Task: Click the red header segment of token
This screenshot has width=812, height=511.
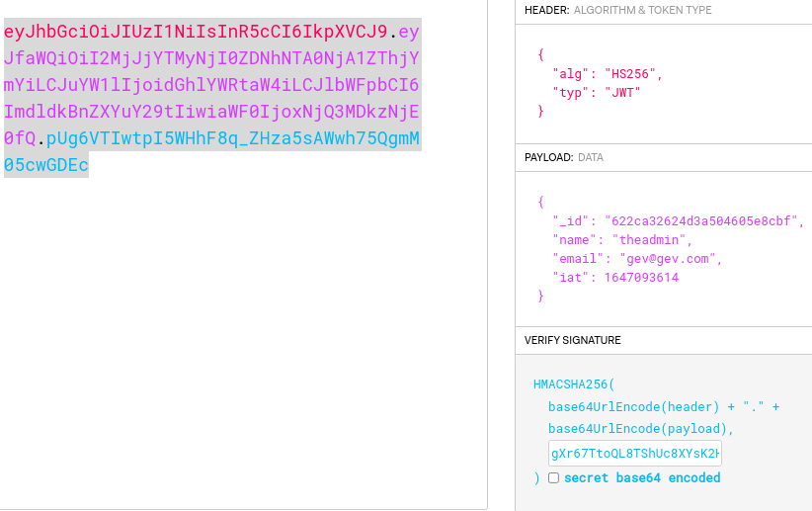Action: tap(196, 32)
